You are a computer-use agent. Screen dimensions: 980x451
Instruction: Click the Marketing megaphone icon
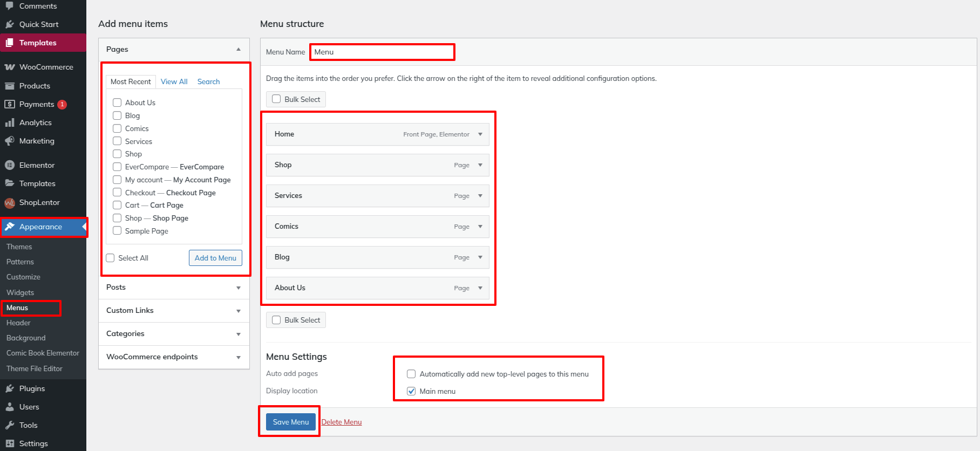pos(10,141)
